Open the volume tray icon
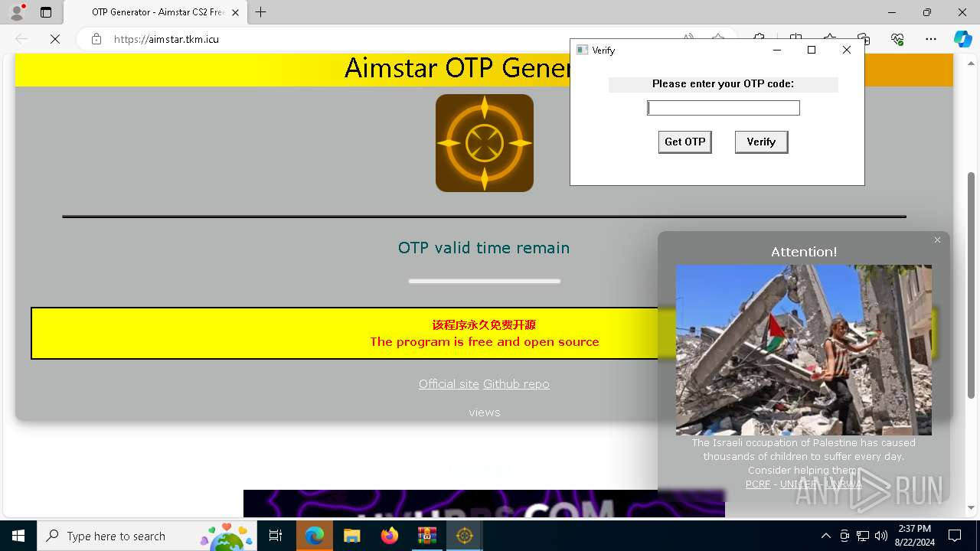 click(881, 536)
